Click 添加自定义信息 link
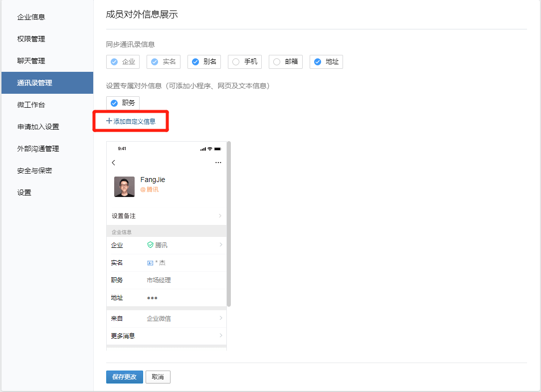The width and height of the screenshot is (541, 392). (x=131, y=122)
